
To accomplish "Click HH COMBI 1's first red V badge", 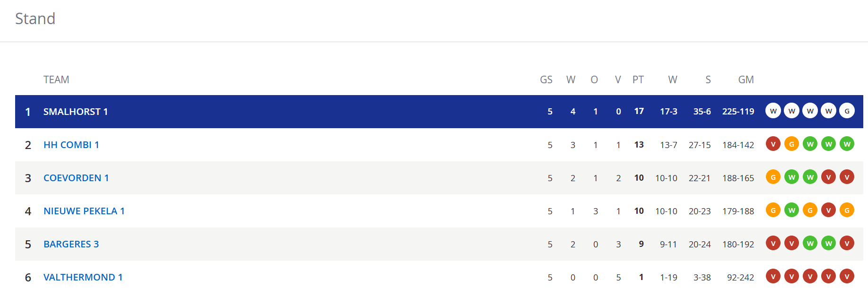I will tap(773, 144).
